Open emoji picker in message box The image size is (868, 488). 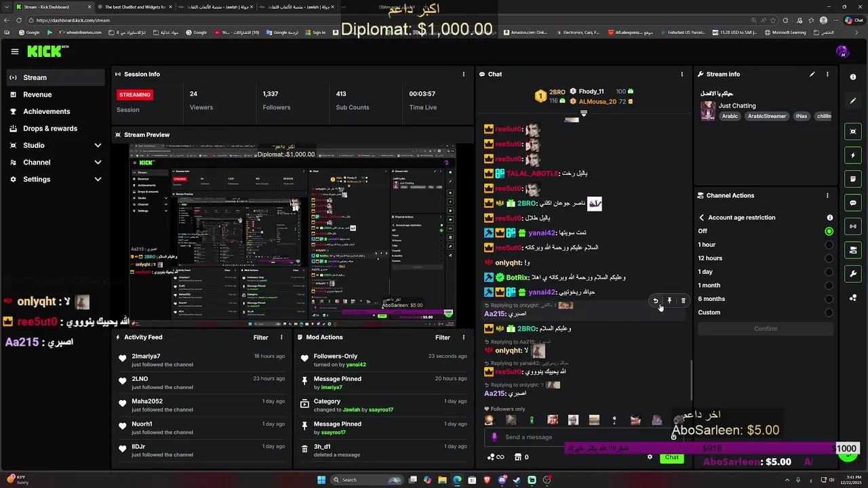coord(673,437)
